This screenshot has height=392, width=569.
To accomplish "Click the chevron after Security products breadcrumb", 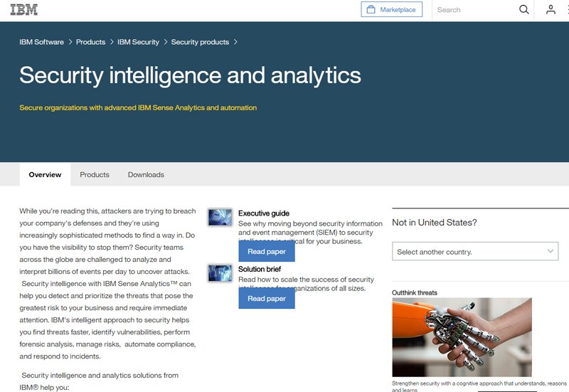I will 235,42.
